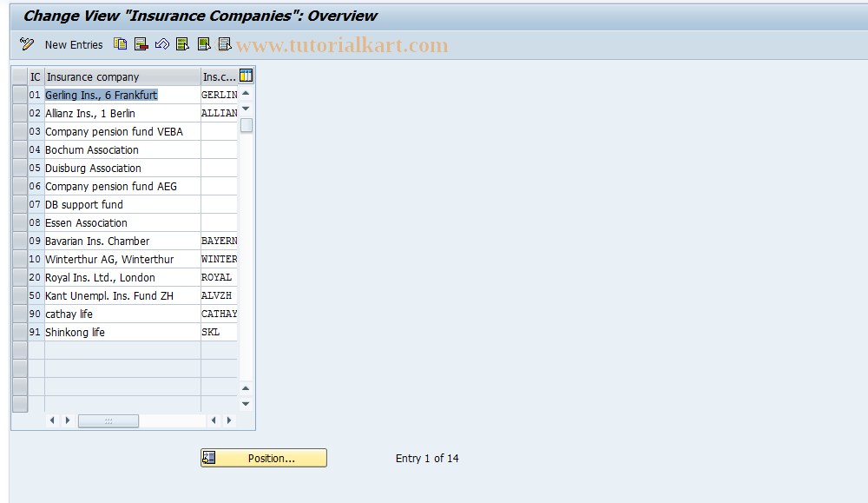Click the Company pension fund AEG field
868x503 pixels.
(122, 186)
